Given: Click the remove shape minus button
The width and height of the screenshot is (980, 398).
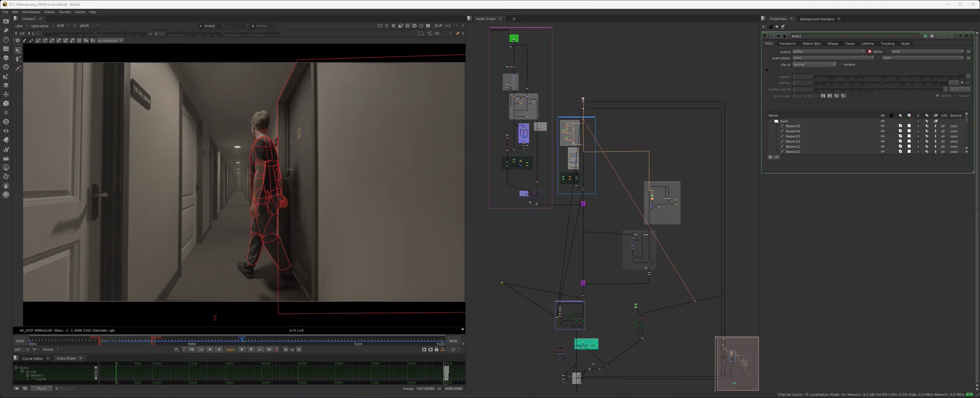Looking at the screenshot, I should click(777, 157).
